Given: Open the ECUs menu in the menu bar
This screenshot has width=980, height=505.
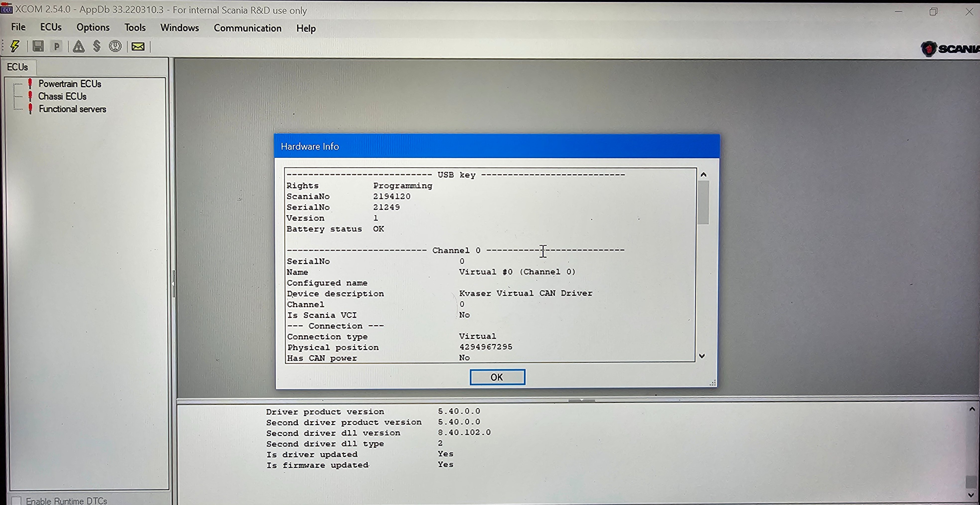Looking at the screenshot, I should point(51,27).
